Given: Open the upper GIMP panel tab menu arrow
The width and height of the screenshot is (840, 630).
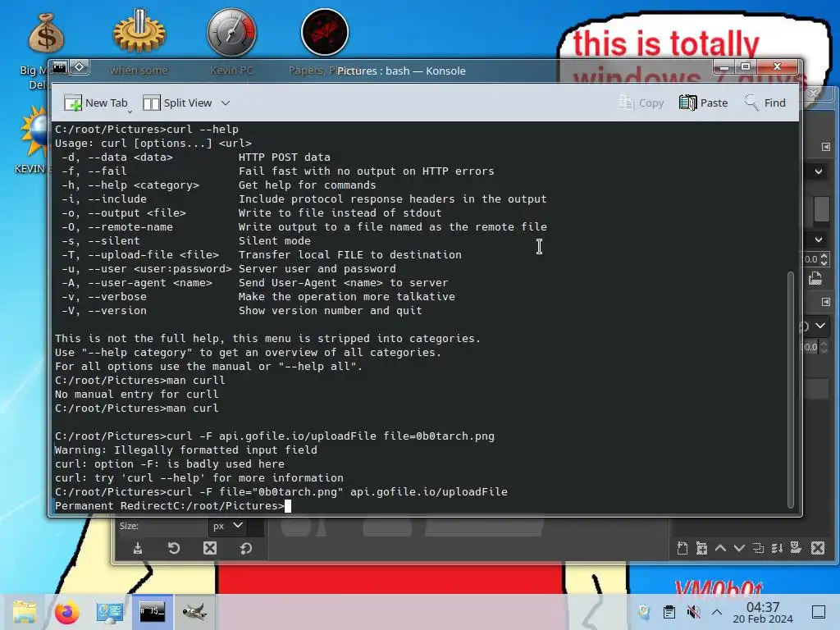Looking at the screenshot, I should pos(825,147).
